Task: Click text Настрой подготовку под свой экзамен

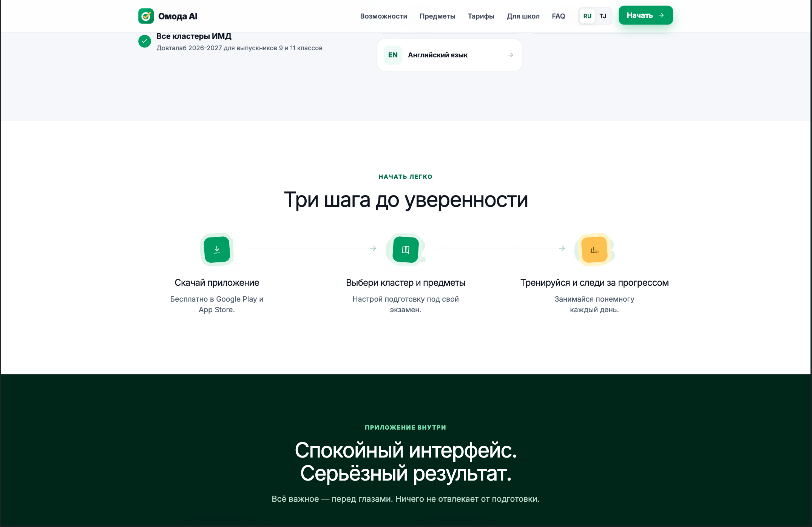Action: coord(406,304)
